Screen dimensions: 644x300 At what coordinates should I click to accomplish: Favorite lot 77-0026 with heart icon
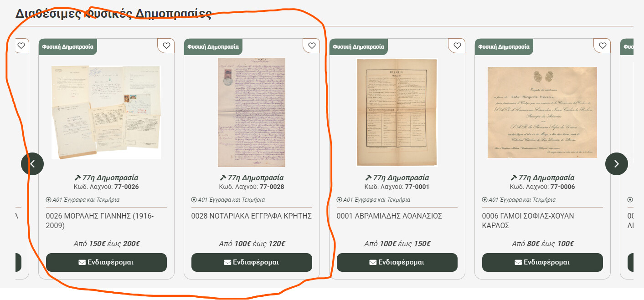166,46
